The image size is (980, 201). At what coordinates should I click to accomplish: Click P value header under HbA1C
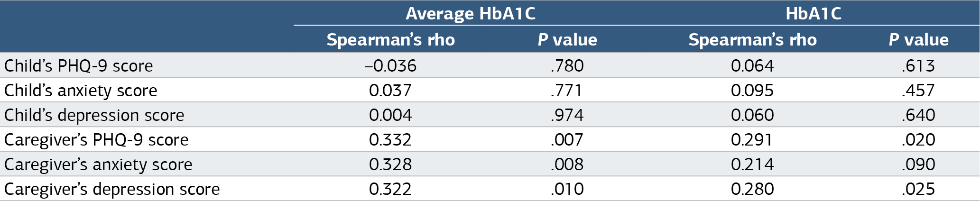tap(918, 39)
